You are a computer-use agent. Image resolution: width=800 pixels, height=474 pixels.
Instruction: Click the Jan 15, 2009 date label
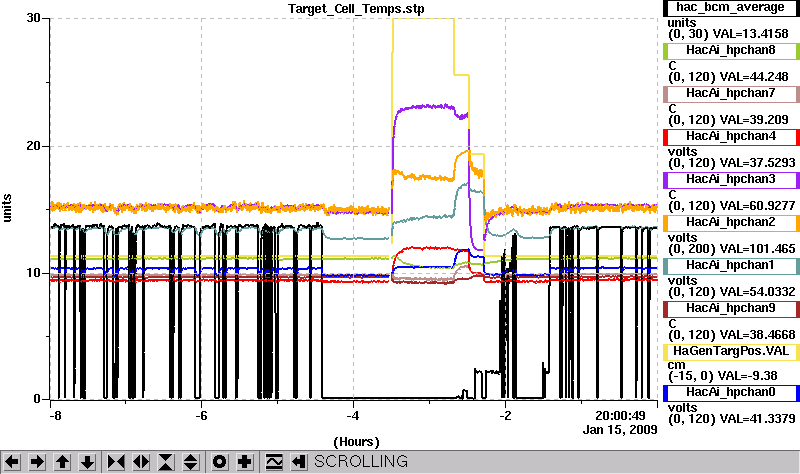(x=620, y=430)
